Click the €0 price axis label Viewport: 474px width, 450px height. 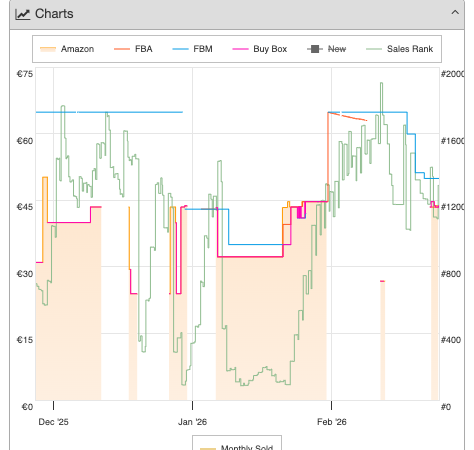[27, 407]
